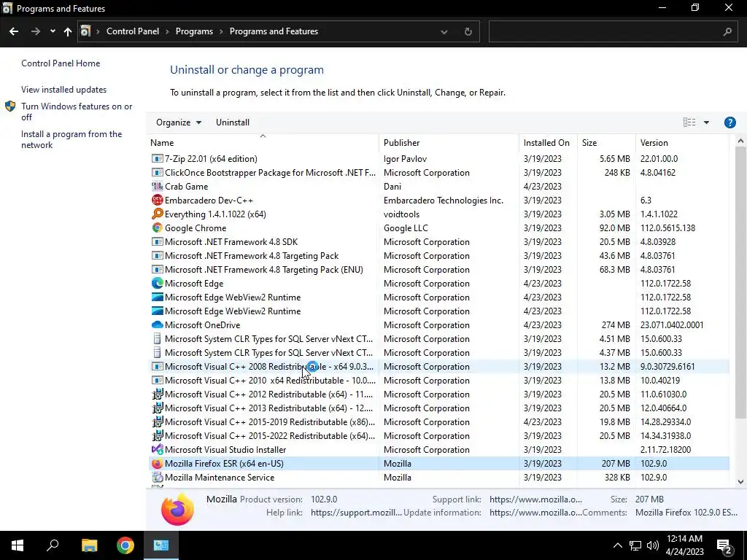
Task: Launch Google Chrome from taskbar
Action: [125, 545]
